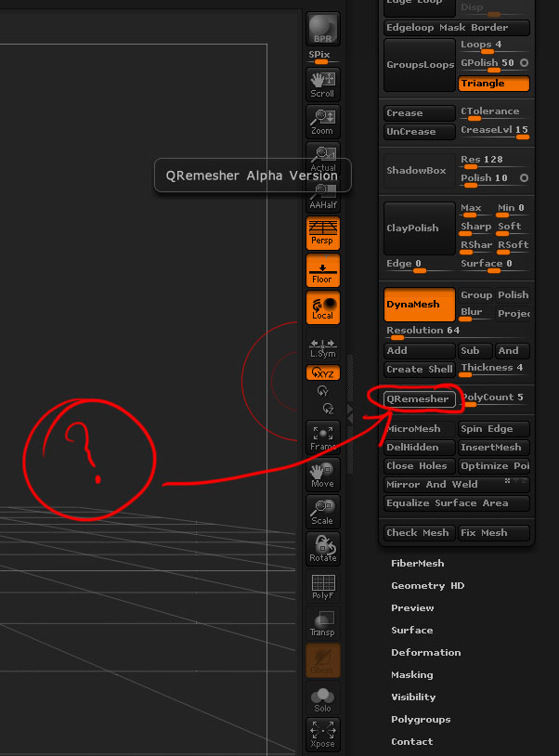Click the Check Mesh button
This screenshot has width=559, height=756.
pos(420,532)
